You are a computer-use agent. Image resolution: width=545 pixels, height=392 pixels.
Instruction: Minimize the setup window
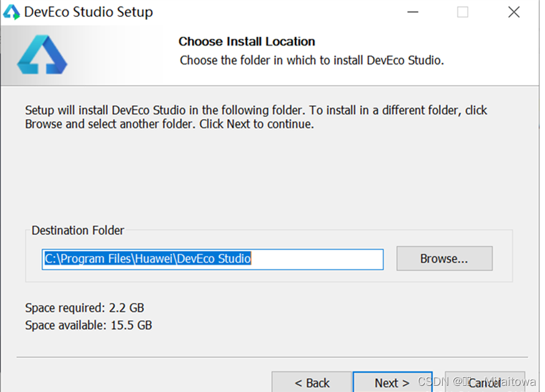pos(413,12)
